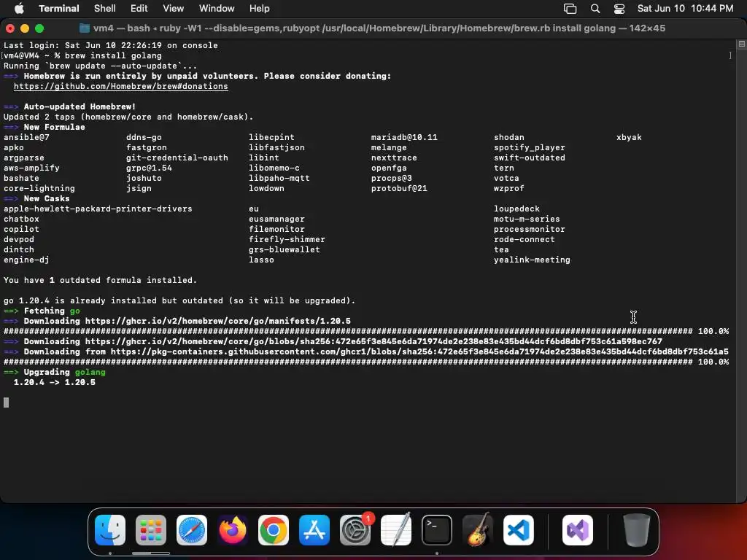Screen dimensions: 747x560
Task: Click the date and time in menu bar
Action: [x=685, y=8]
